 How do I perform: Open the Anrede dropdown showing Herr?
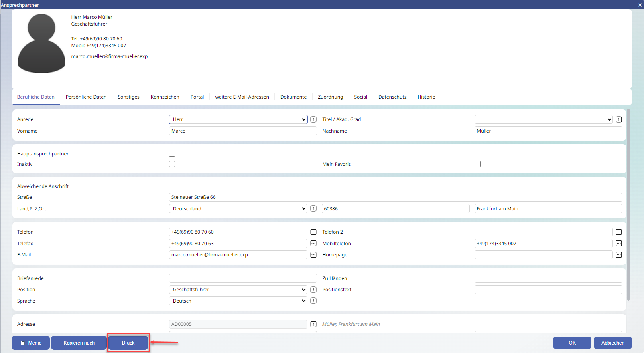click(238, 119)
